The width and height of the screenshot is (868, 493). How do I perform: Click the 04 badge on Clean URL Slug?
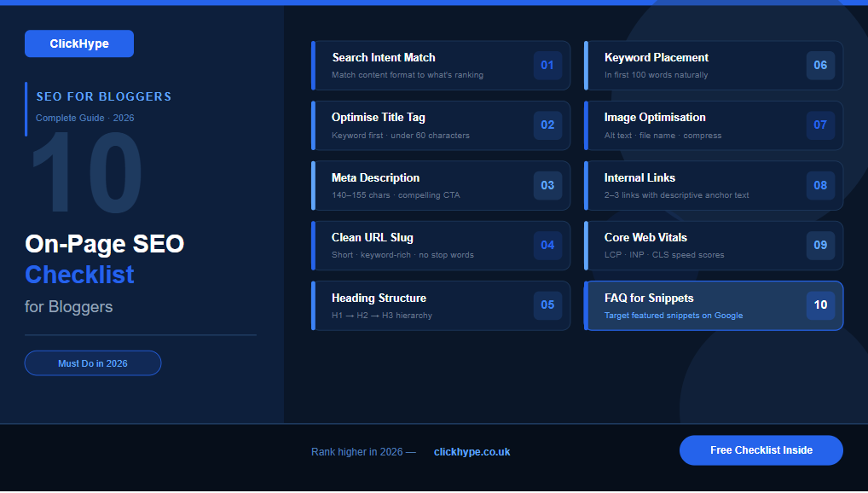click(x=547, y=245)
